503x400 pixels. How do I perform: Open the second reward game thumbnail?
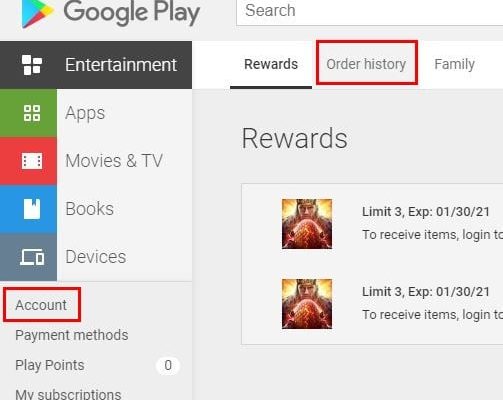[307, 304]
